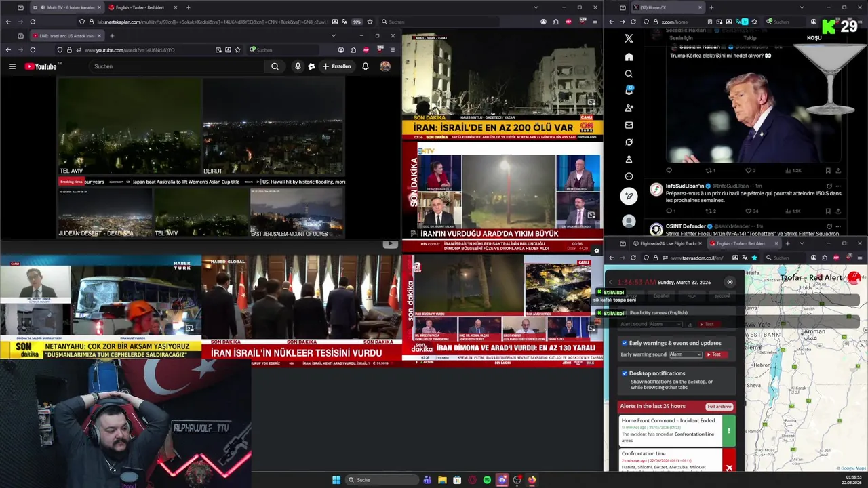
Task: Click the TEL AVIV live camera feed
Action: [130, 127]
